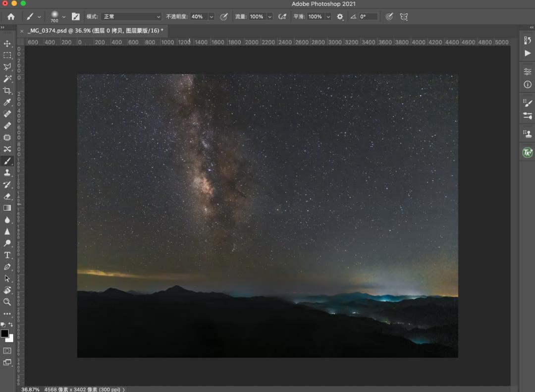Open the 流量 flow percentage dropdown arrow
Image resolution: width=535 pixels, height=392 pixels.
tap(270, 16)
